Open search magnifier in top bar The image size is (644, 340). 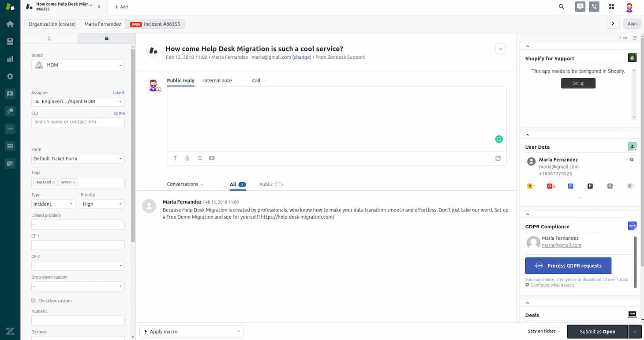point(561,7)
